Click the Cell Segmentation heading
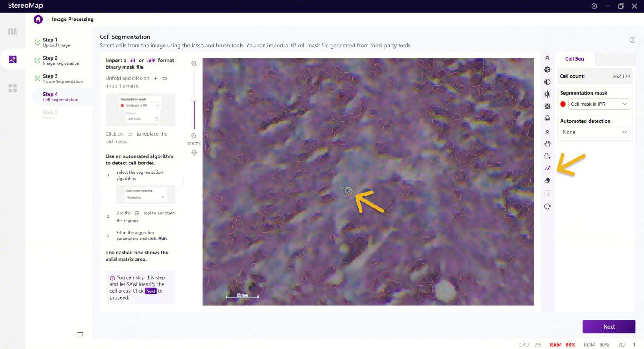The width and height of the screenshot is (644, 349). point(125,37)
